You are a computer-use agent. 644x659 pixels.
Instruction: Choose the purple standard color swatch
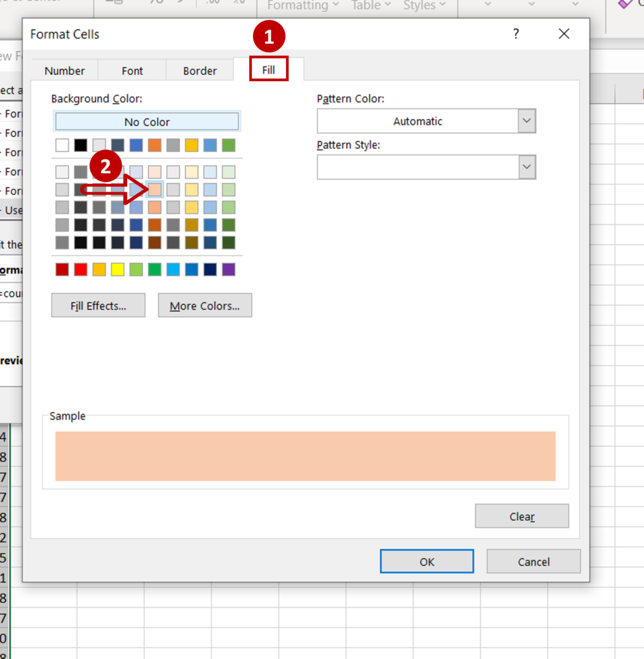pyautogui.click(x=227, y=270)
